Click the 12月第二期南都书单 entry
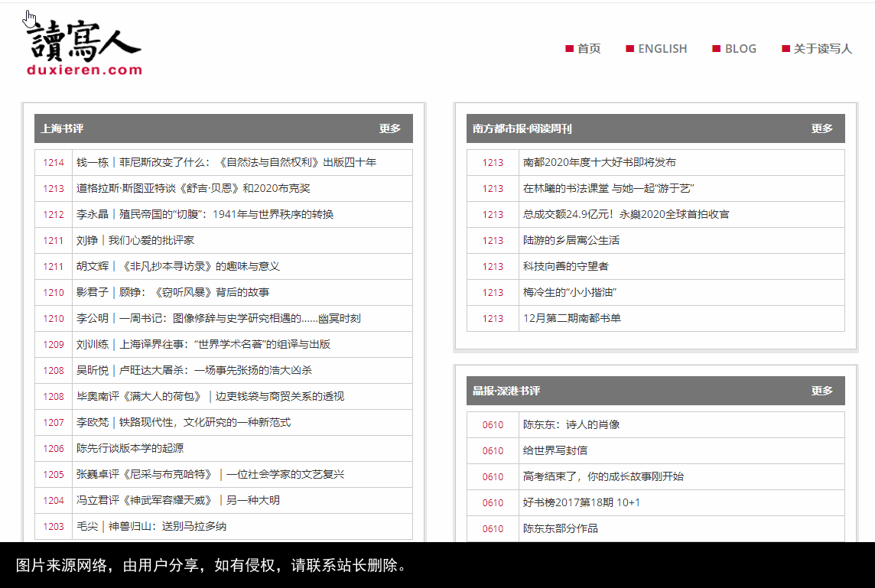 (x=574, y=318)
